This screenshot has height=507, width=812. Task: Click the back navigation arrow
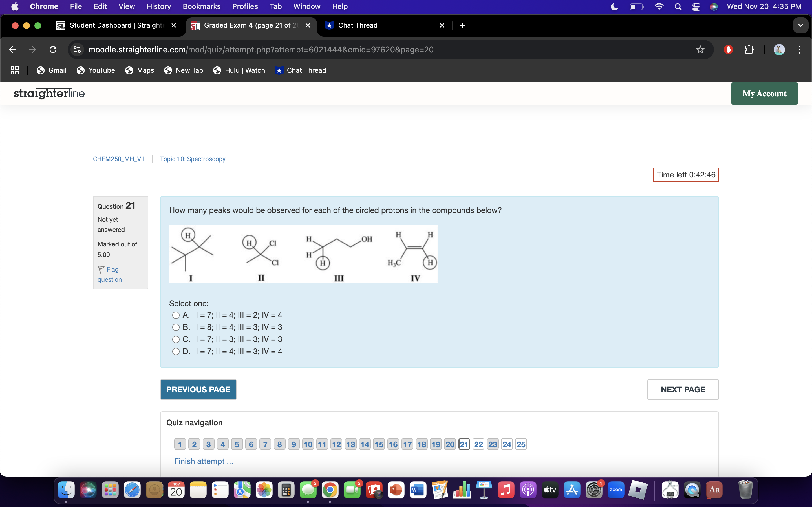point(12,49)
